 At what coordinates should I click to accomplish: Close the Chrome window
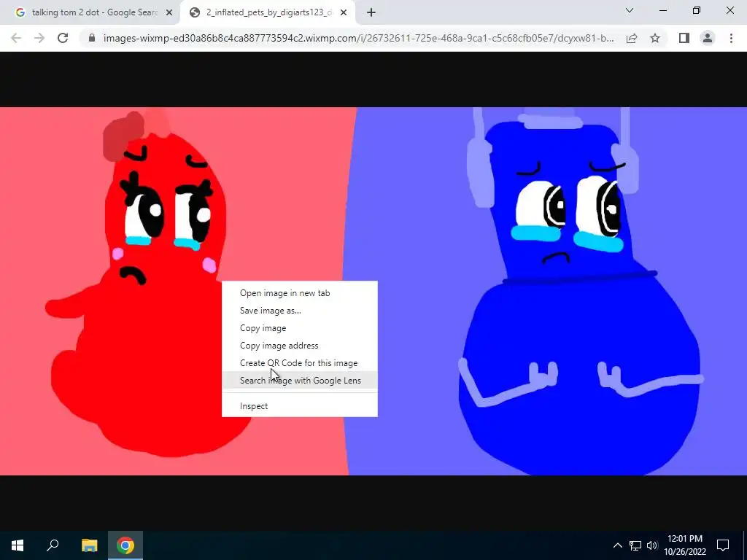click(x=729, y=10)
